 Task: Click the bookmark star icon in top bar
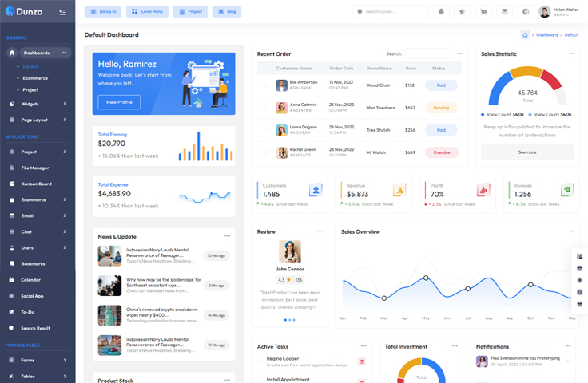click(463, 12)
